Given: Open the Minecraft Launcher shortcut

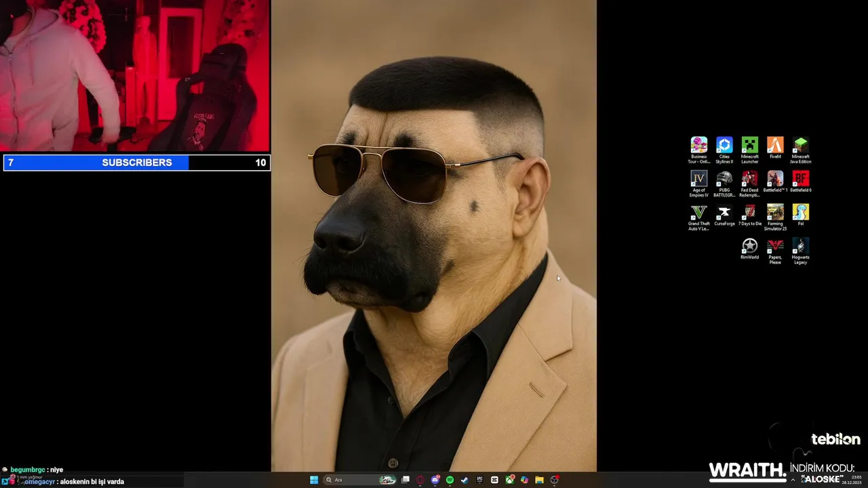Looking at the screenshot, I should pos(749,150).
